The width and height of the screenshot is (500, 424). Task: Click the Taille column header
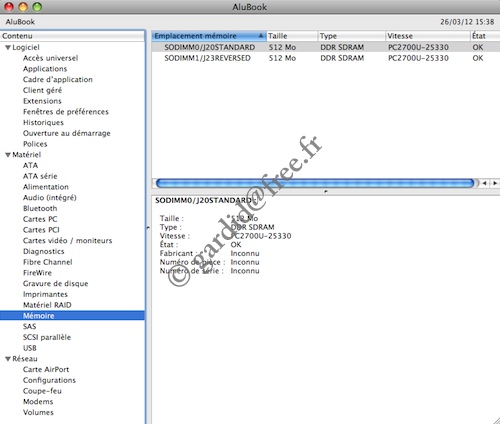(292, 36)
